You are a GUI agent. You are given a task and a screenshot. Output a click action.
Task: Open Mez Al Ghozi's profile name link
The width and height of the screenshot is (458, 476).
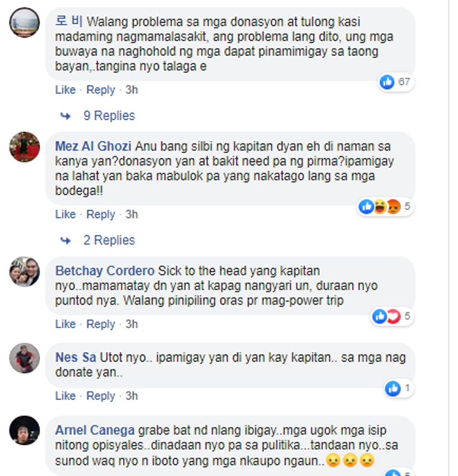[93, 146]
